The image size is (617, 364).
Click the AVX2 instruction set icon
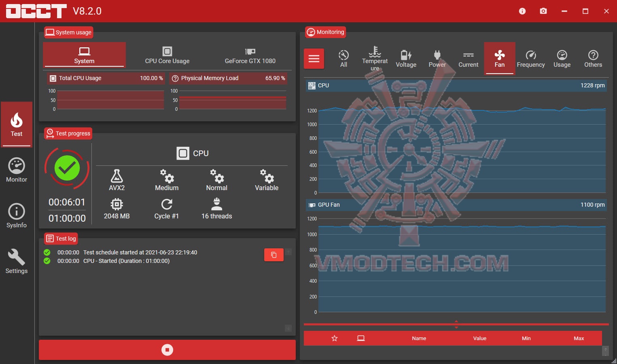click(x=117, y=176)
